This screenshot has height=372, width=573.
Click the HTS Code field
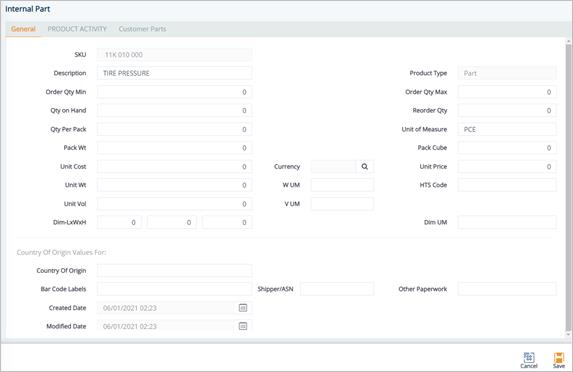click(x=507, y=185)
